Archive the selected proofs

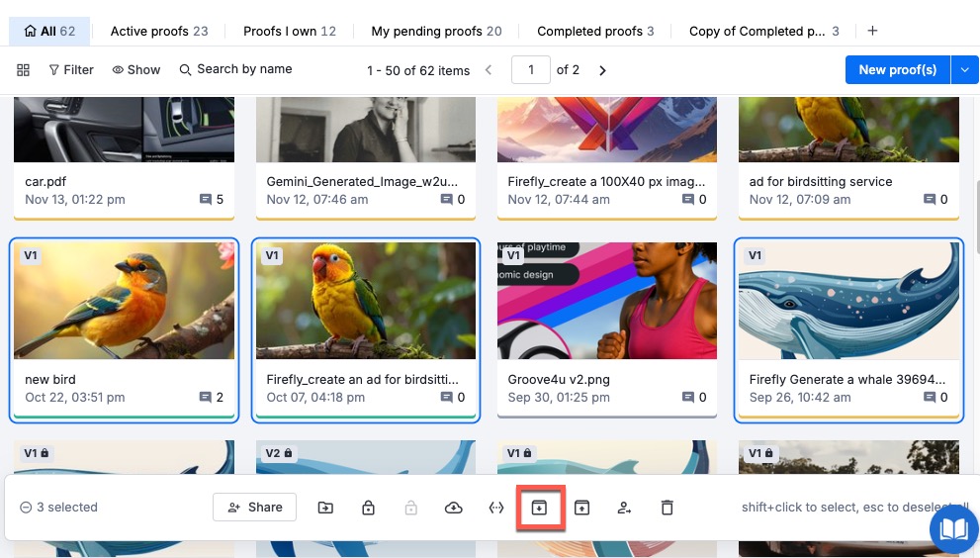coord(539,508)
